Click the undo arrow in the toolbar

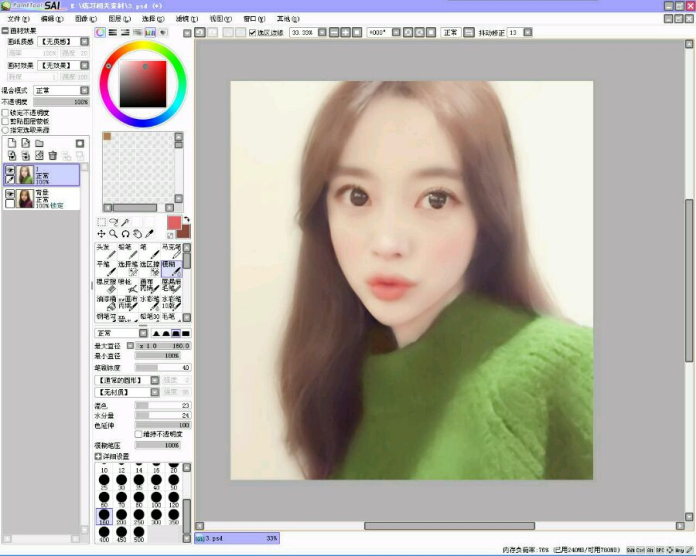click(200, 32)
